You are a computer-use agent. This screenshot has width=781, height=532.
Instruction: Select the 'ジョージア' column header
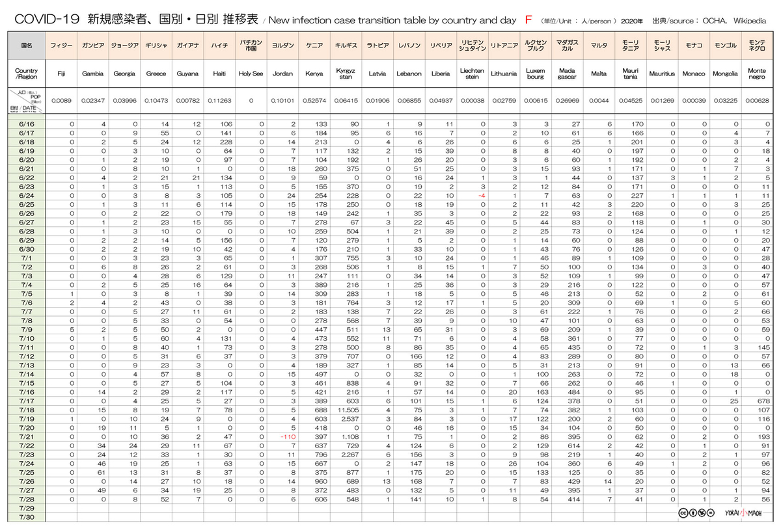[124, 47]
